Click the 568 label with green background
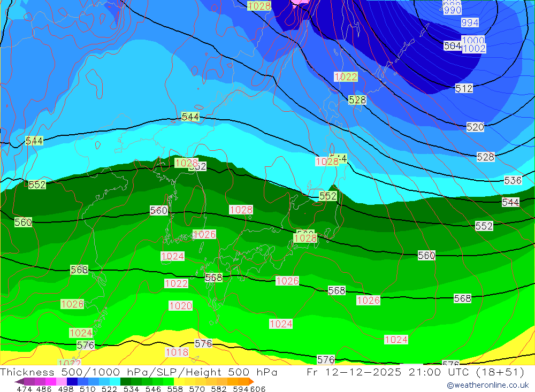This screenshot has height=392, width=535. click(79, 270)
